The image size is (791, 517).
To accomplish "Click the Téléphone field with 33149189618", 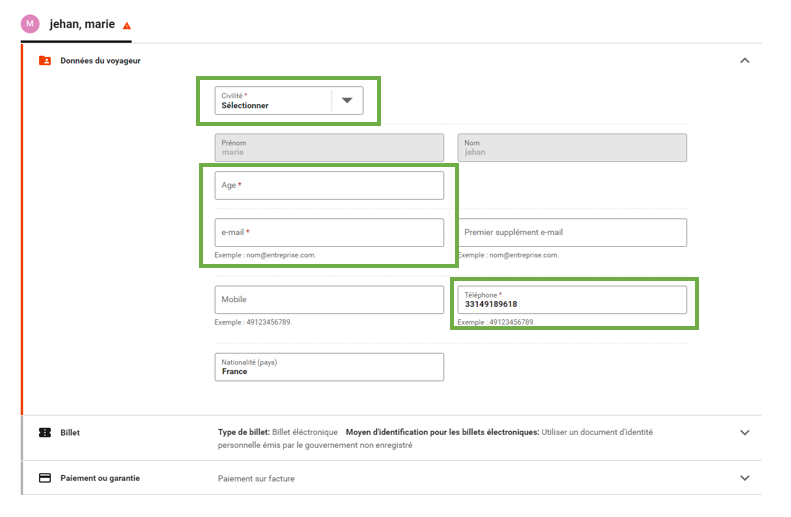I will pos(572,300).
